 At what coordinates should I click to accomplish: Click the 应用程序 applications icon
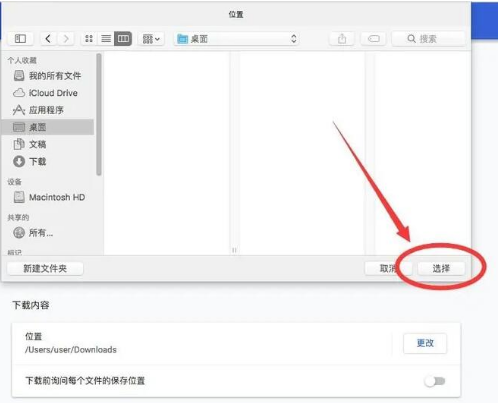click(x=19, y=110)
